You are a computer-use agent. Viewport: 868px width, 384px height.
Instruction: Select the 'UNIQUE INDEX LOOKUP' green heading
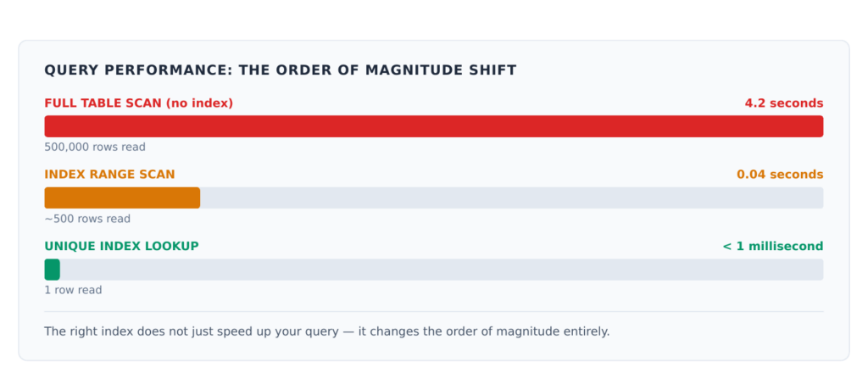[121, 246]
